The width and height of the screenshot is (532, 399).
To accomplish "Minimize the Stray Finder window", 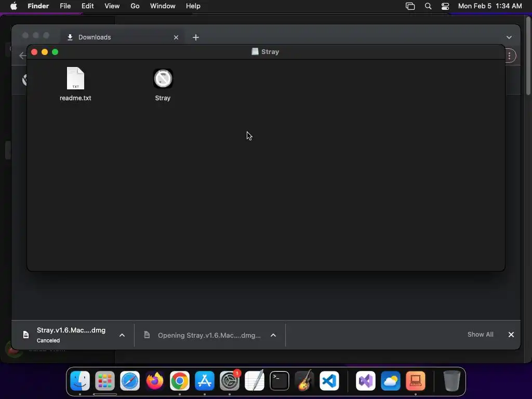I will (x=45, y=52).
